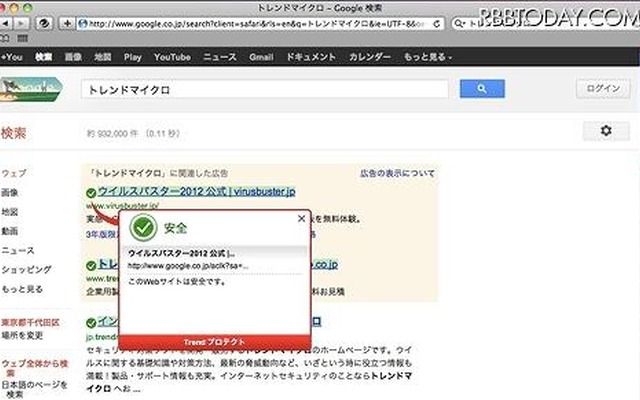Click the popup title ウイルスバスター2012 公式
The image size is (640, 400).
pyautogui.click(x=181, y=253)
